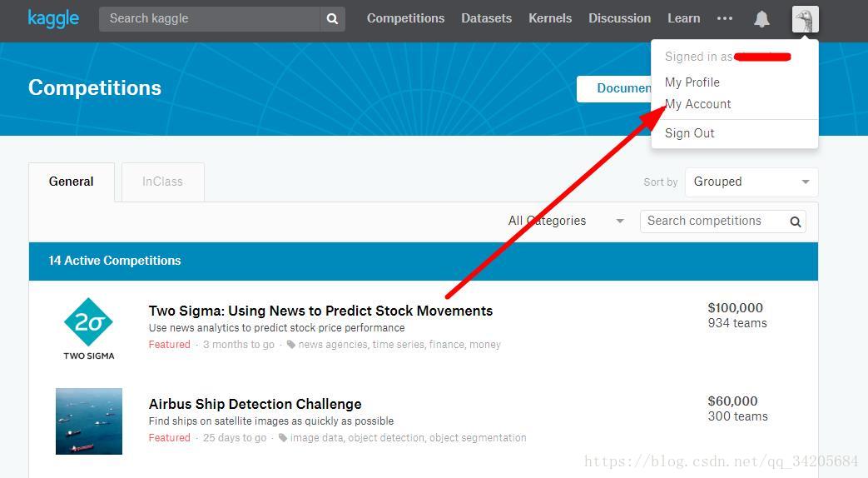Open Discussion in the top navigation
The width and height of the screenshot is (868, 478).
pyautogui.click(x=619, y=18)
